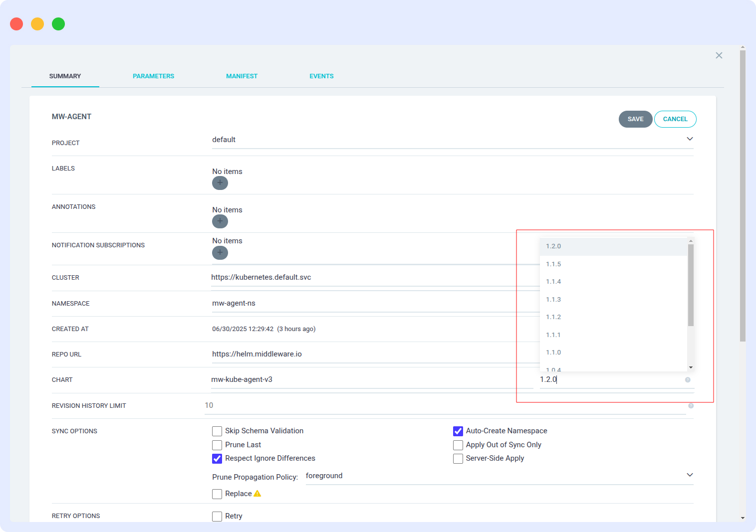The height and width of the screenshot is (532, 756).
Task: Click the warning triangle beside Replace
Action: point(257,493)
